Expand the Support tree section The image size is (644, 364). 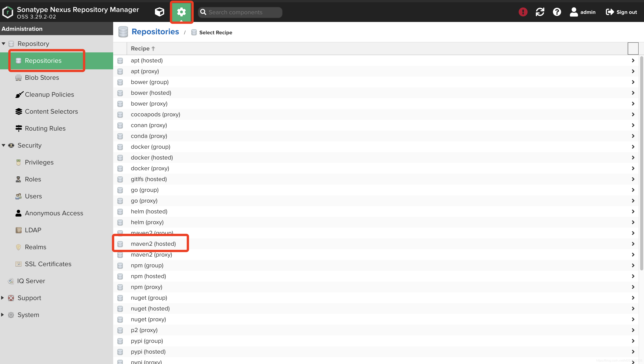point(3,298)
